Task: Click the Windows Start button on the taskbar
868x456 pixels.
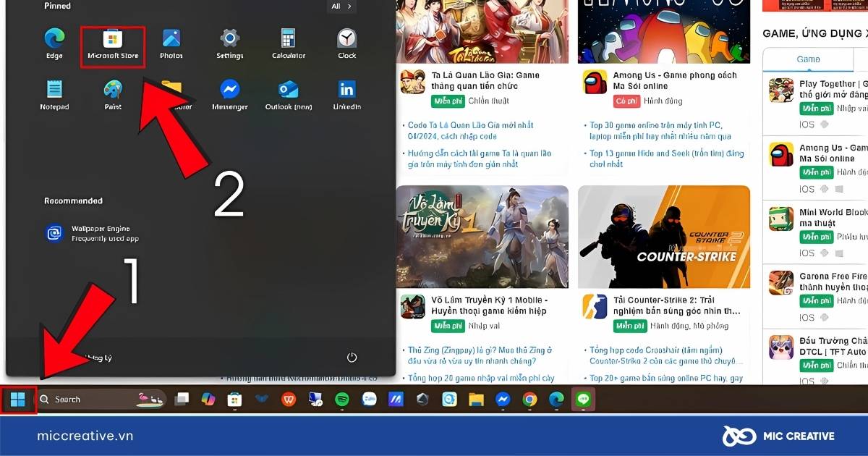Action: (x=18, y=400)
